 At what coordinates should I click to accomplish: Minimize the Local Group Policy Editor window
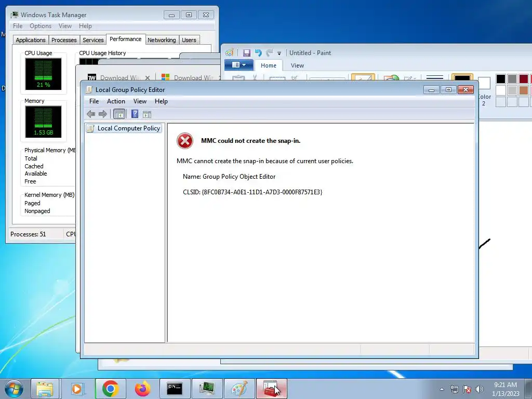click(x=431, y=90)
